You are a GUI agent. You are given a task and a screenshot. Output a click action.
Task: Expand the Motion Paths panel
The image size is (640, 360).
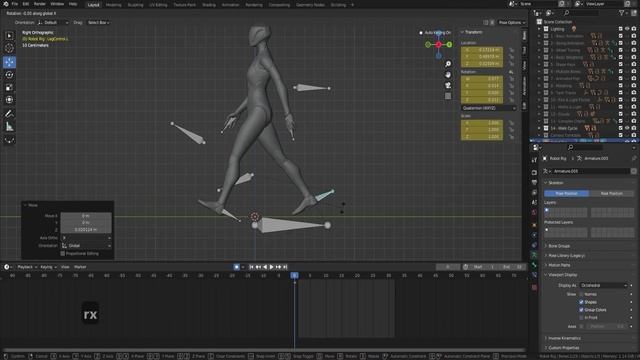click(559, 265)
